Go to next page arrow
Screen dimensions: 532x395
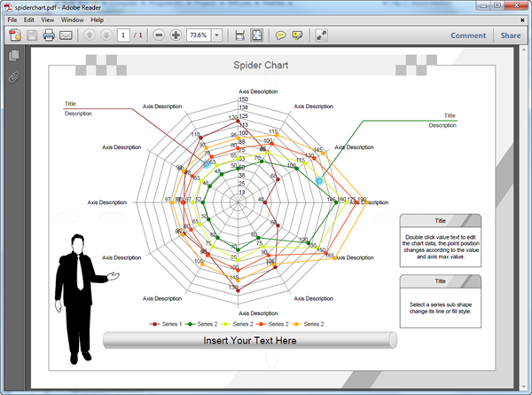(x=106, y=35)
